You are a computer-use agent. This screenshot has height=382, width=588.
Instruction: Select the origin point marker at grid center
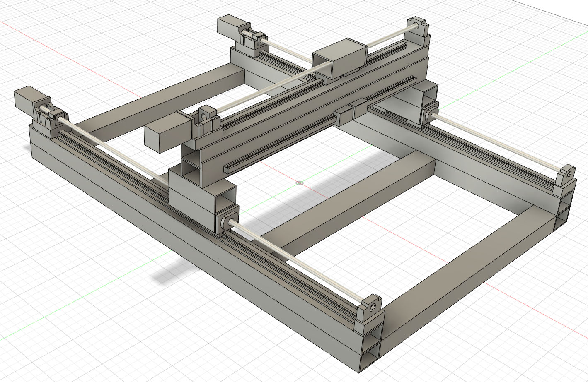[300, 183]
